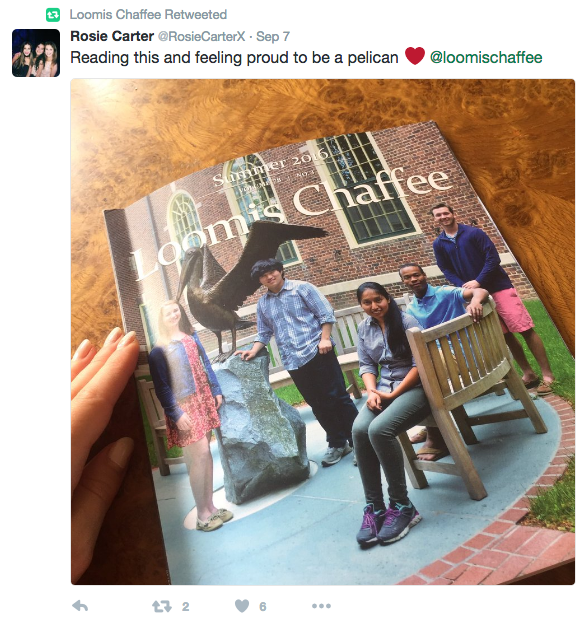Click the Rosie Carter display name
Image resolution: width=584 pixels, height=624 pixels.
[112, 36]
